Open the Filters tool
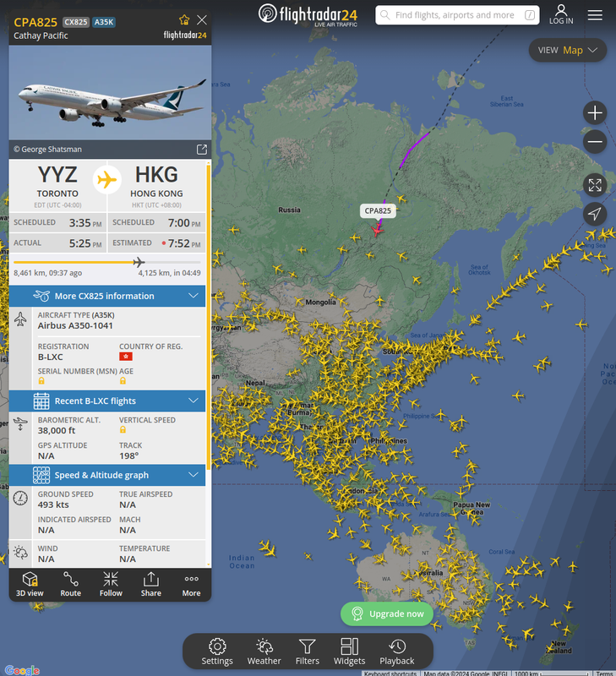The width and height of the screenshot is (616, 676). (308, 651)
